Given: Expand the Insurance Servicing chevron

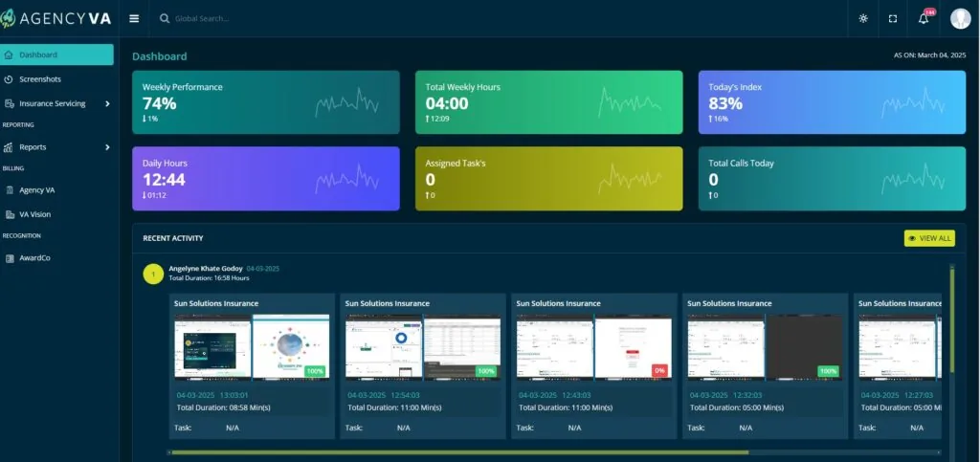Looking at the screenshot, I should coord(107,103).
